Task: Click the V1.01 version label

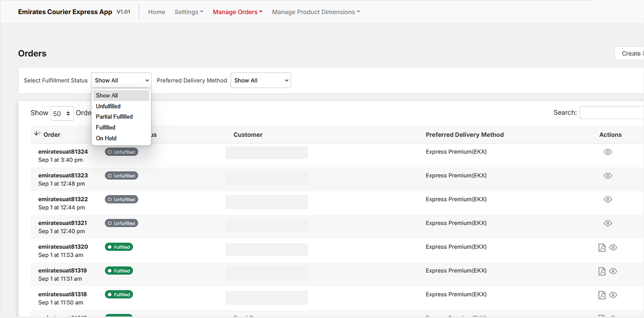Action: point(123,12)
